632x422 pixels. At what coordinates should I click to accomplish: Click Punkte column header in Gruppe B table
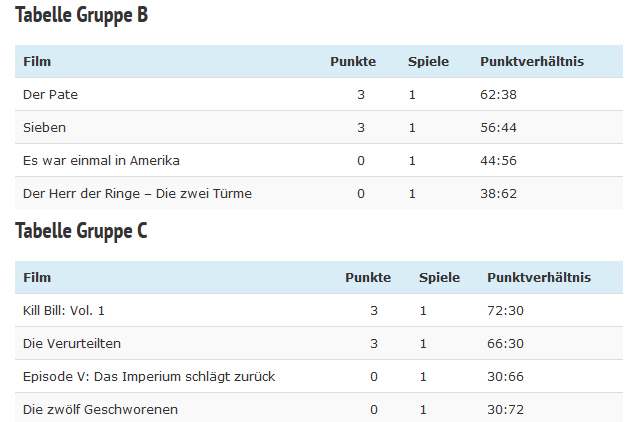(x=353, y=62)
